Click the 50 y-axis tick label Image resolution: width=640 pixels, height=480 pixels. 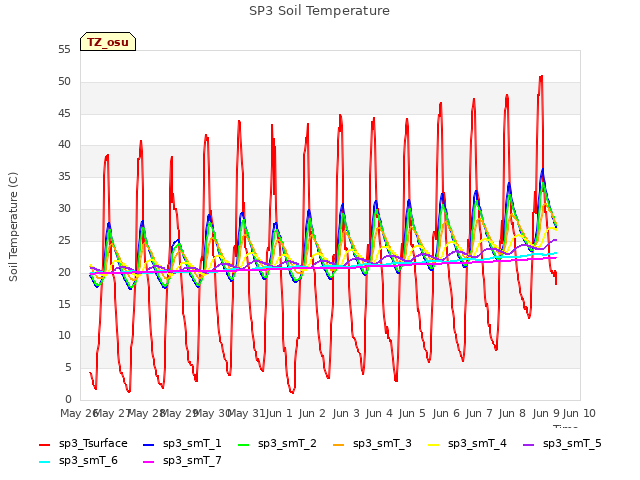pos(64,82)
